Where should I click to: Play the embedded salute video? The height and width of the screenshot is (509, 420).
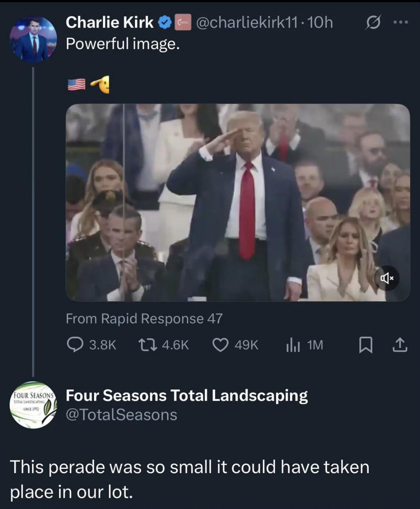point(238,202)
